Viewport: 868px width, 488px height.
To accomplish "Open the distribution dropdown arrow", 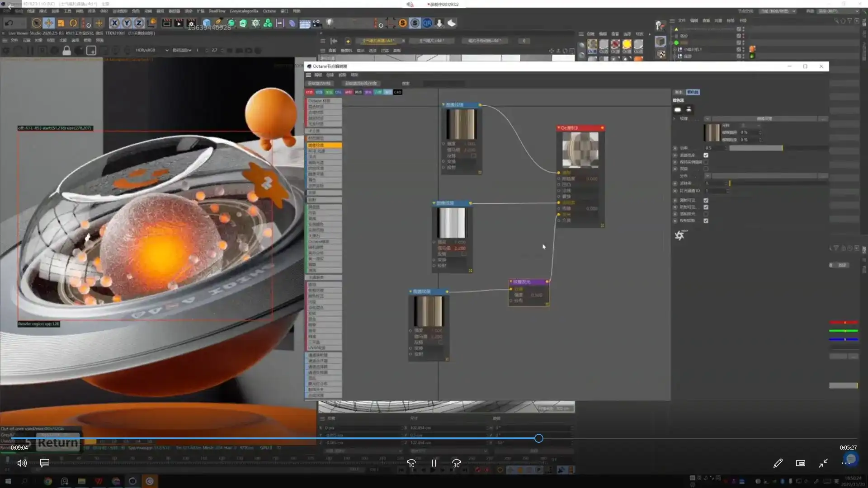I will tap(707, 176).
